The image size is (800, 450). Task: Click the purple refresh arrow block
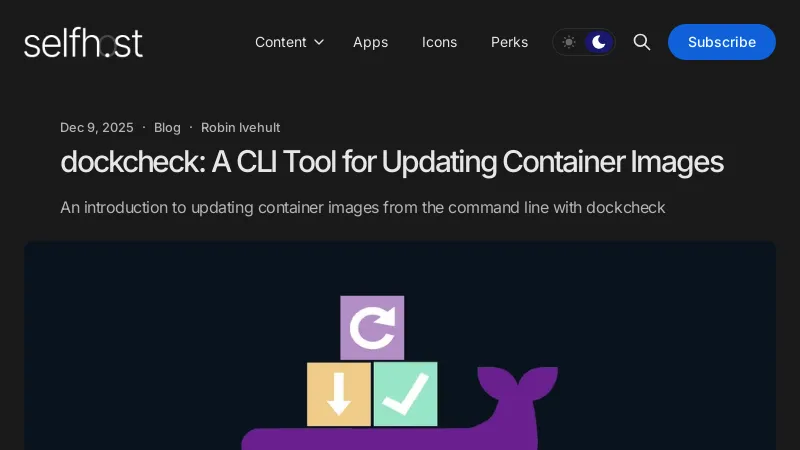pyautogui.click(x=372, y=328)
